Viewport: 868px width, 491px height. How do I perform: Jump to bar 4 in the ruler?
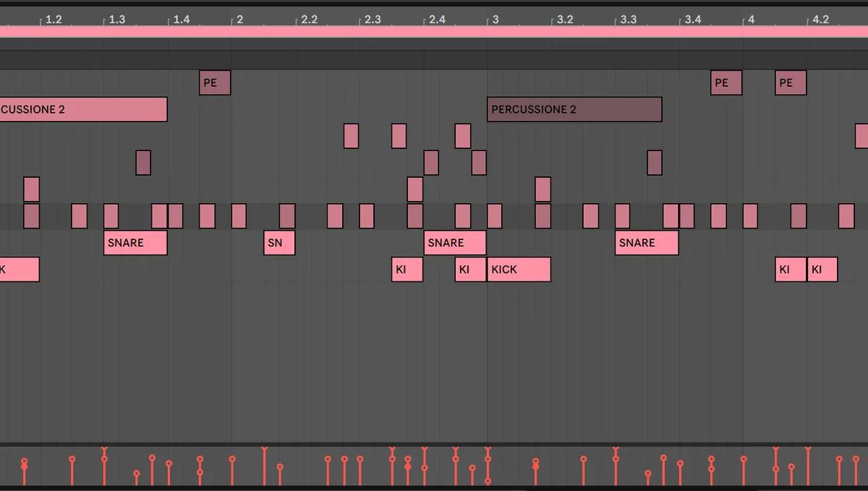point(751,20)
